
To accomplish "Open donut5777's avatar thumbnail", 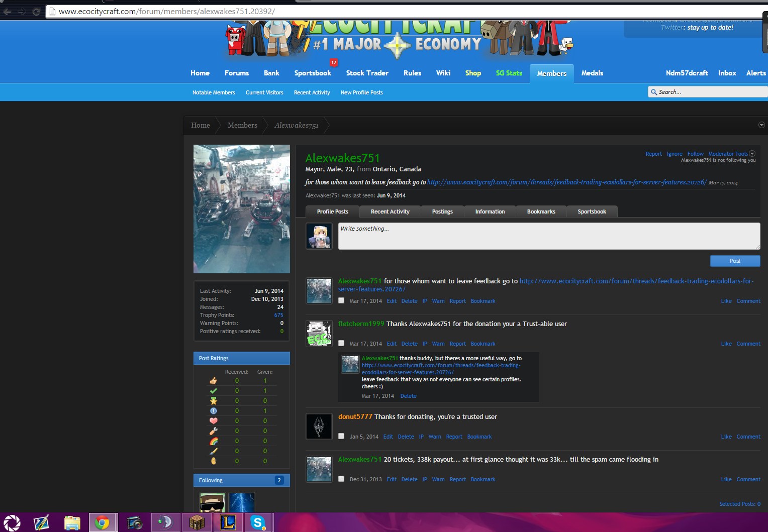I will [x=319, y=426].
